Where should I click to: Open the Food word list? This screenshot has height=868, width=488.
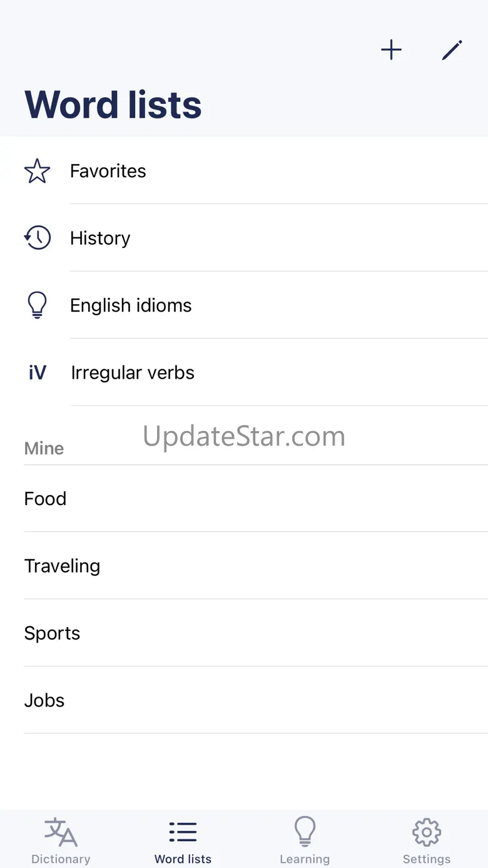click(x=45, y=499)
